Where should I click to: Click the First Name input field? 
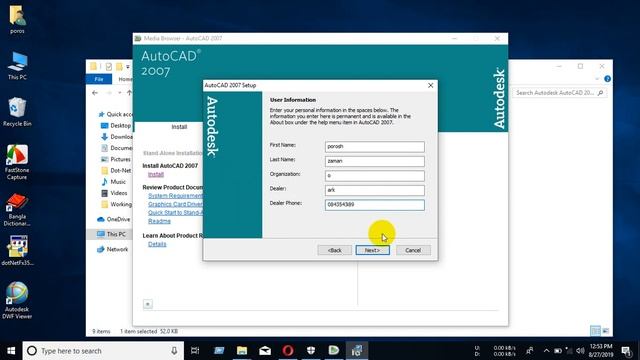[x=375, y=147]
